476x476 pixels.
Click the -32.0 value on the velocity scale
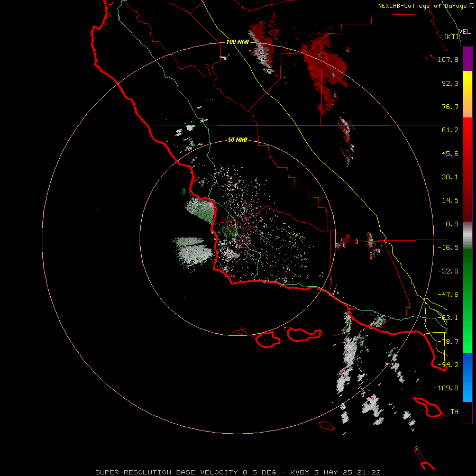448,271
